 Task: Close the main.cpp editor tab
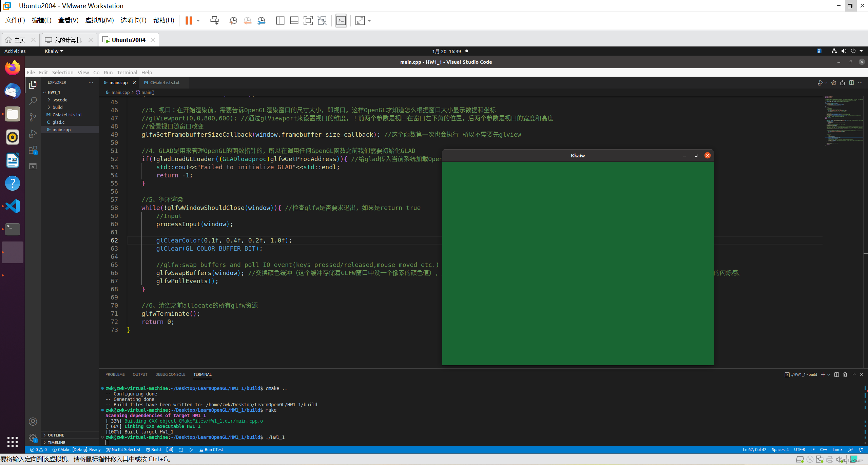tap(134, 83)
